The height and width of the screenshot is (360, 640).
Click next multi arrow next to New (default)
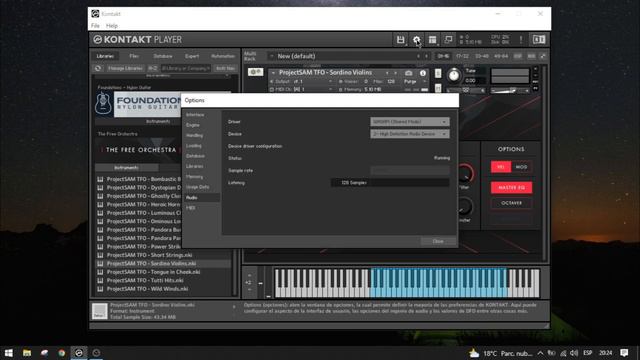point(426,56)
